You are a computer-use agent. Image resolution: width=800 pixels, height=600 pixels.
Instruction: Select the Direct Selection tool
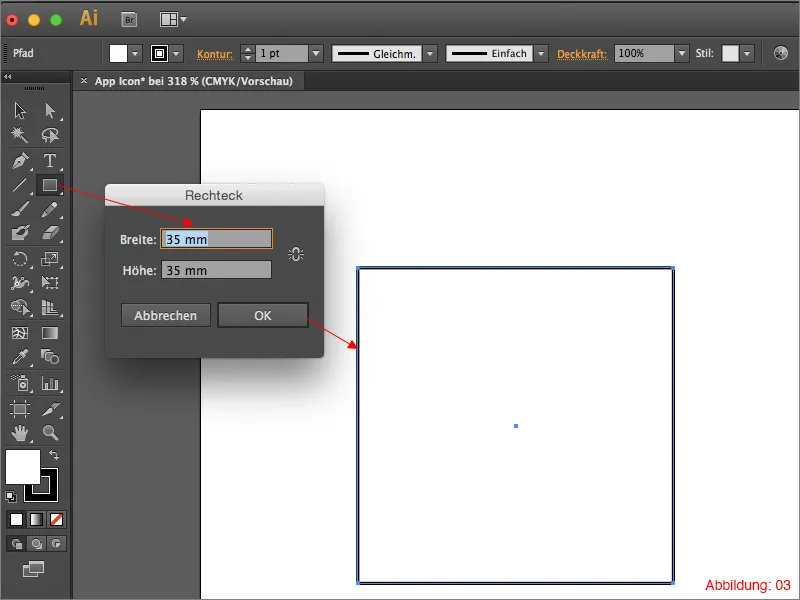click(x=50, y=110)
